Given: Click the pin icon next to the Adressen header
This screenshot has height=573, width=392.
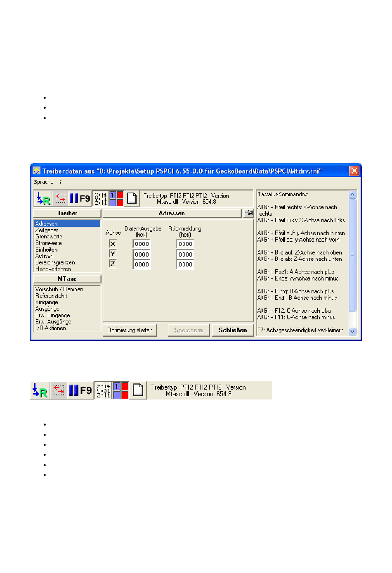Looking at the screenshot, I should coord(249,213).
